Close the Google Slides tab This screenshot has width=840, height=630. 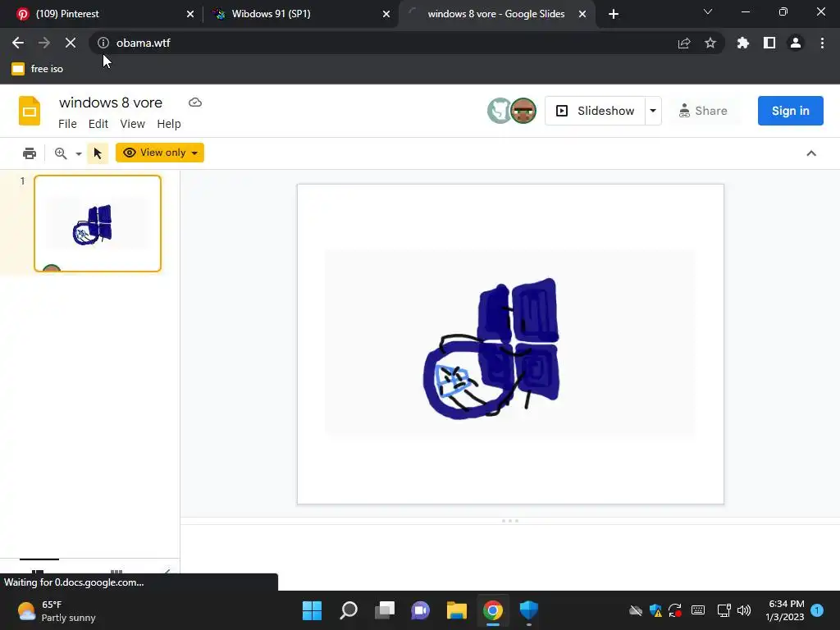582,14
